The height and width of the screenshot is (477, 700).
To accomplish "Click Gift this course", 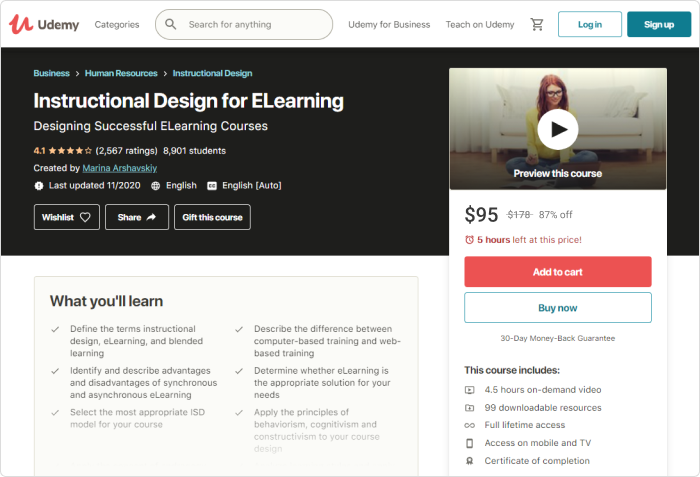I will click(212, 217).
